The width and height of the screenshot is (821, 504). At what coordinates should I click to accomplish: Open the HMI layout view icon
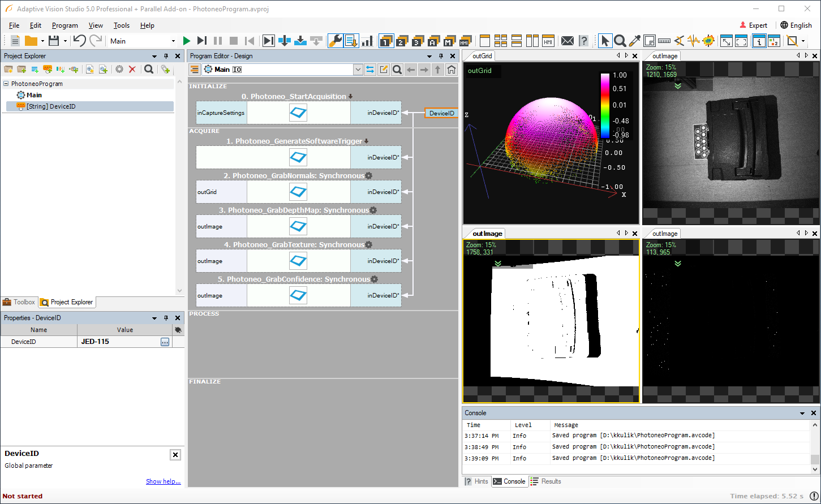548,41
